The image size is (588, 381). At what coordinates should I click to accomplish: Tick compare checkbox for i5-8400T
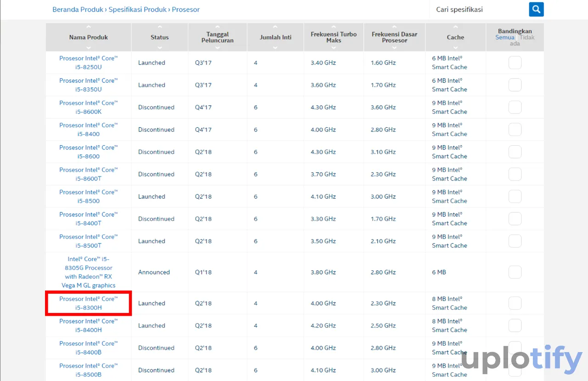(515, 219)
